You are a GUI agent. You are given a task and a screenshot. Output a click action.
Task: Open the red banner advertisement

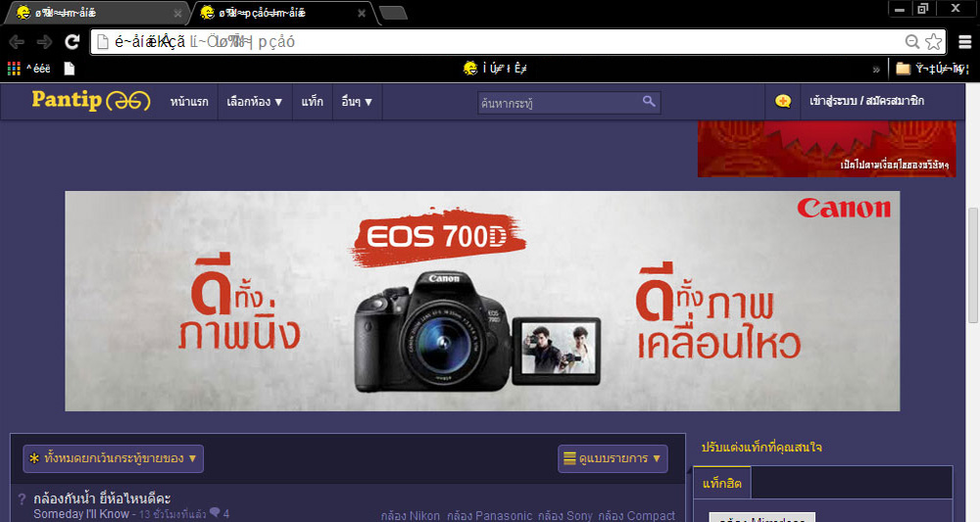coord(827,149)
